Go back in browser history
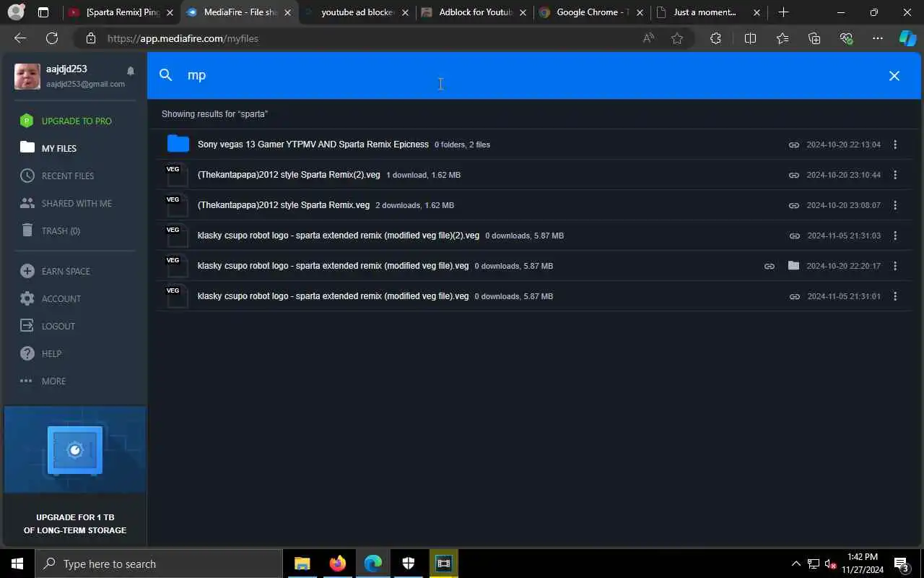Viewport: 924px width, 578px height. [20, 38]
